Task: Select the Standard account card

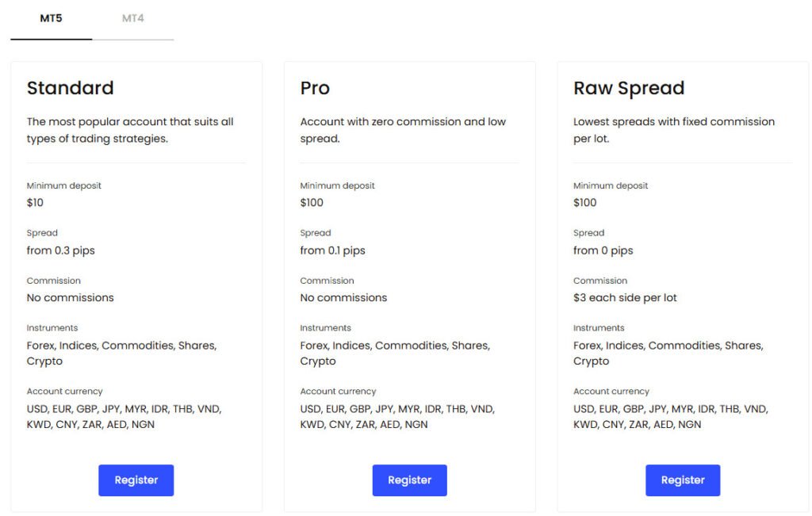Action: [136, 285]
